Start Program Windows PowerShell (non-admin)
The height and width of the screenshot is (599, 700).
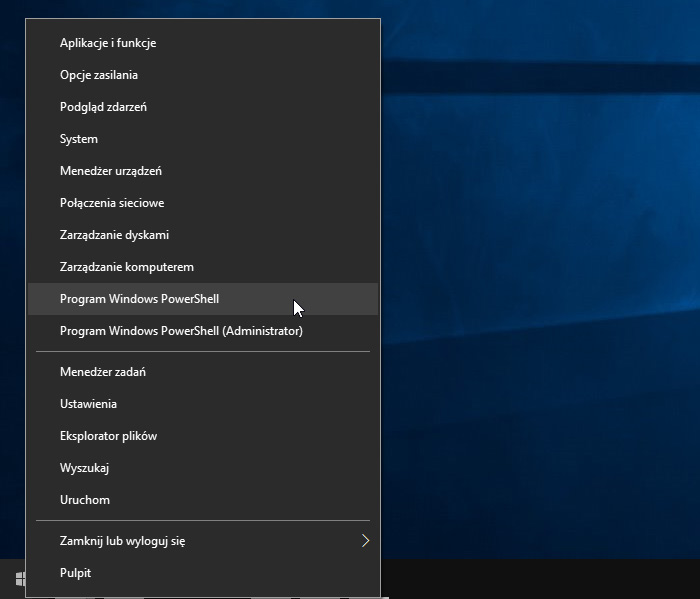[203, 299]
